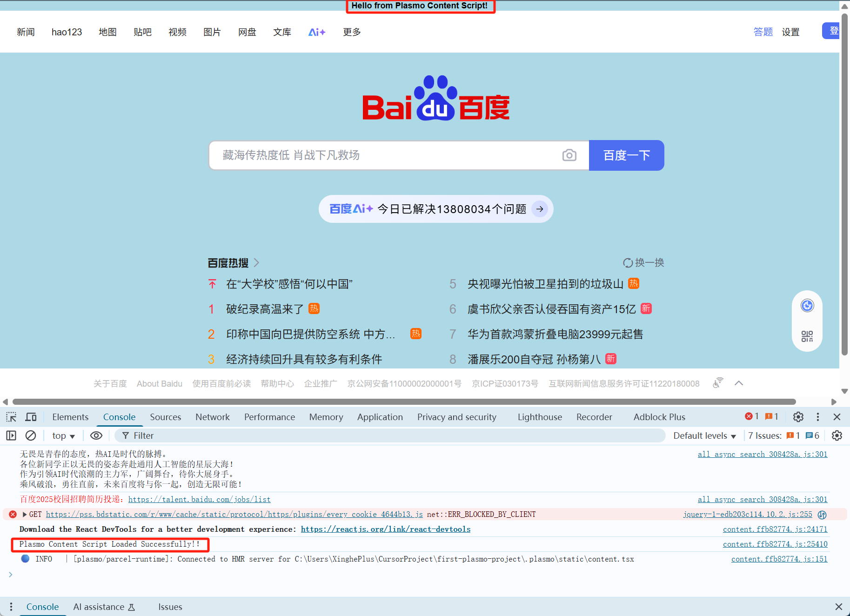Click the talent.baidu.com jobs link

[199, 499]
